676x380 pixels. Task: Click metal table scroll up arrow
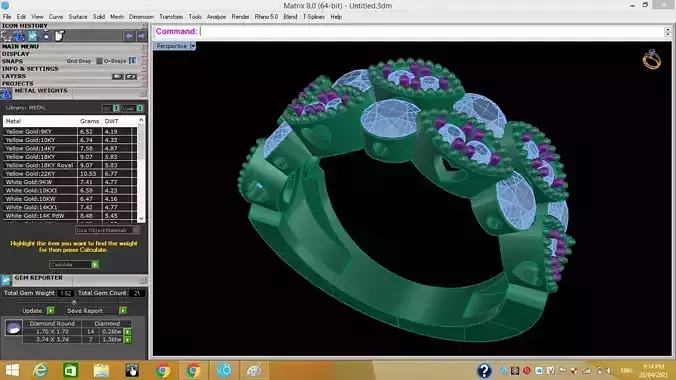click(141, 120)
